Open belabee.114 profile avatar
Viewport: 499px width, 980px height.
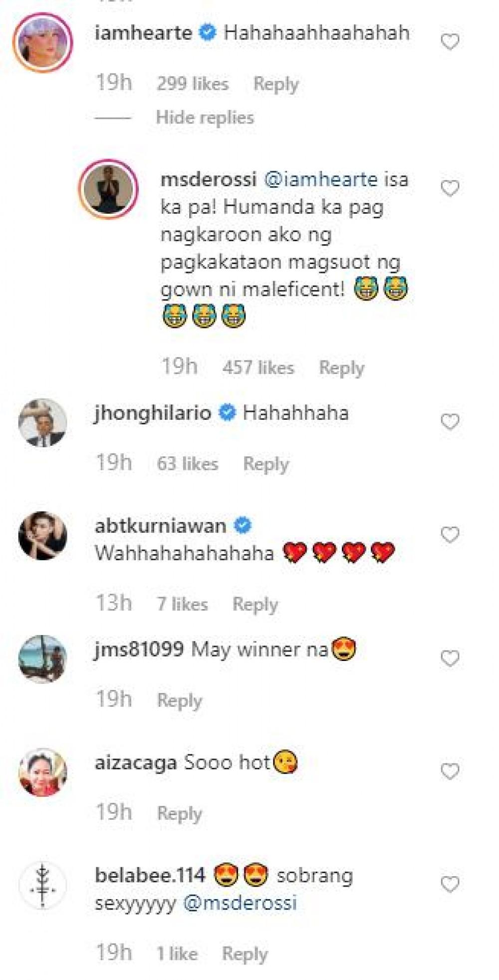(x=43, y=886)
